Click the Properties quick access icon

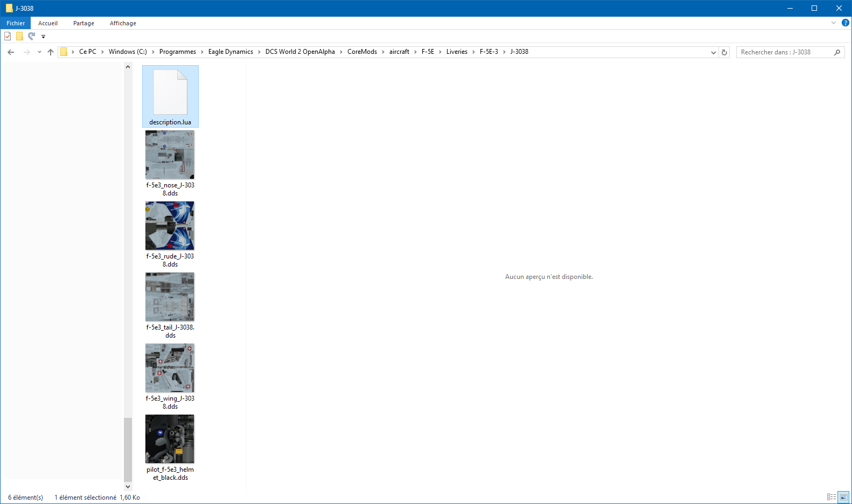8,36
